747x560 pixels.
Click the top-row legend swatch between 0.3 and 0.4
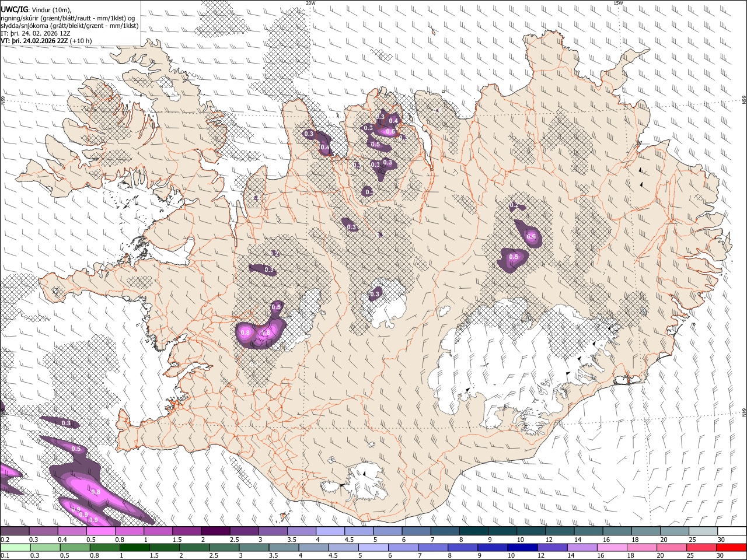pos(43,531)
